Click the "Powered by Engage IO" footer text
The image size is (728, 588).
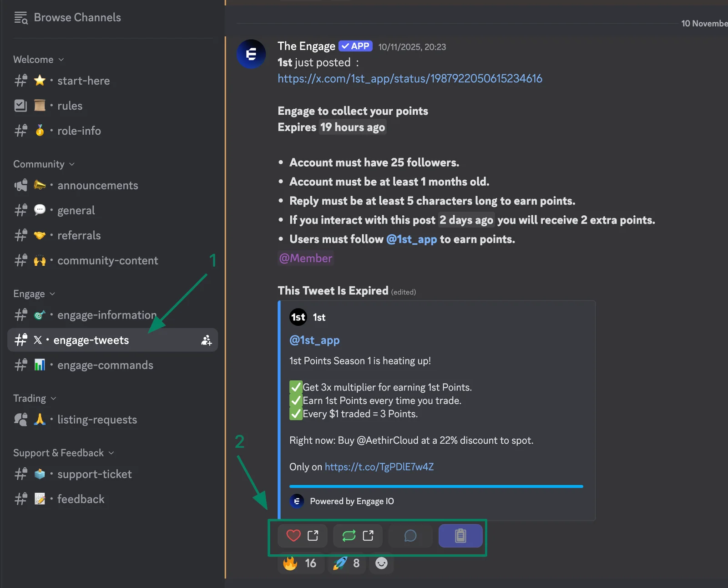pos(352,501)
